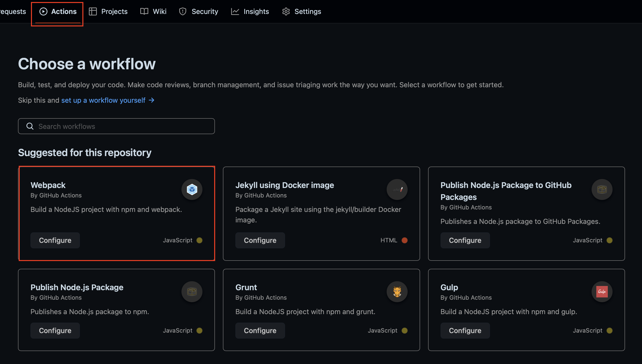
Task: Click the Jekyll using Docker image title
Action: (285, 185)
